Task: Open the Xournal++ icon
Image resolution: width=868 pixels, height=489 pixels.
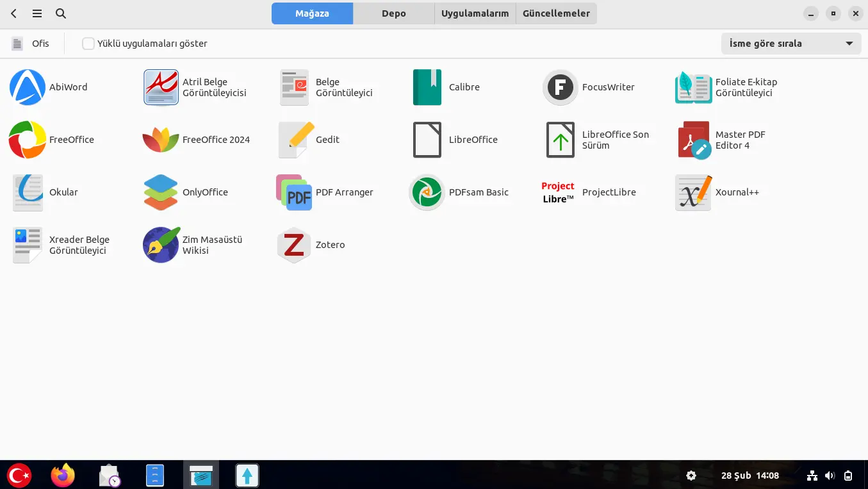Action: pos(694,192)
